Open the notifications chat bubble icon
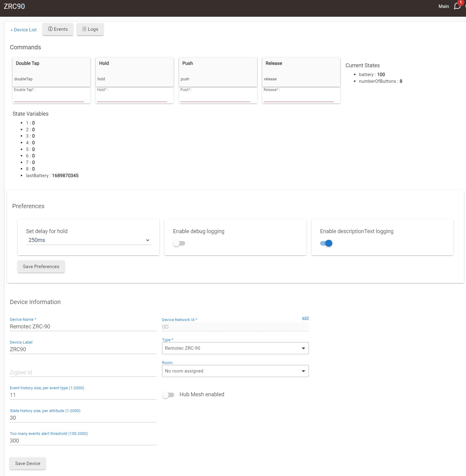This screenshot has height=476, width=466. pos(457,6)
